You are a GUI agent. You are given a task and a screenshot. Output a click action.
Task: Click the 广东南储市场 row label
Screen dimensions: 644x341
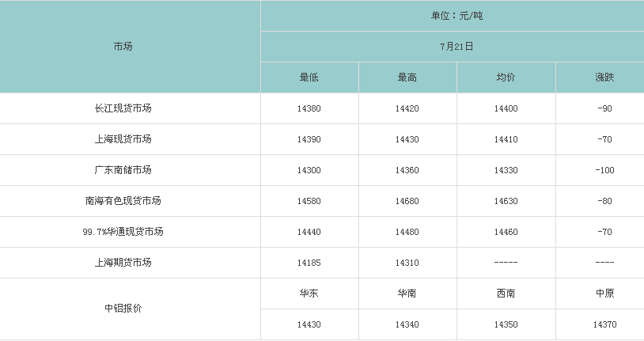point(123,169)
